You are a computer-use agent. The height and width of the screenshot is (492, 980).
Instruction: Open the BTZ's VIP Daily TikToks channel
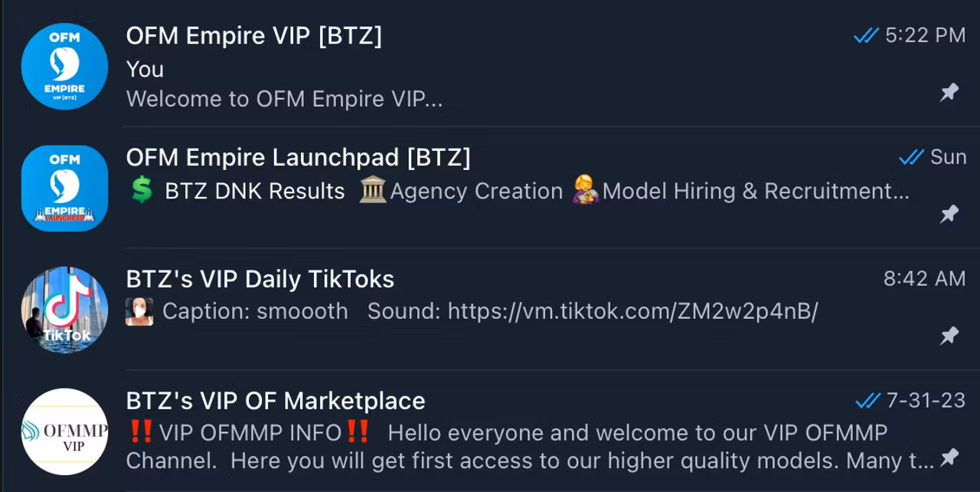coord(490,310)
